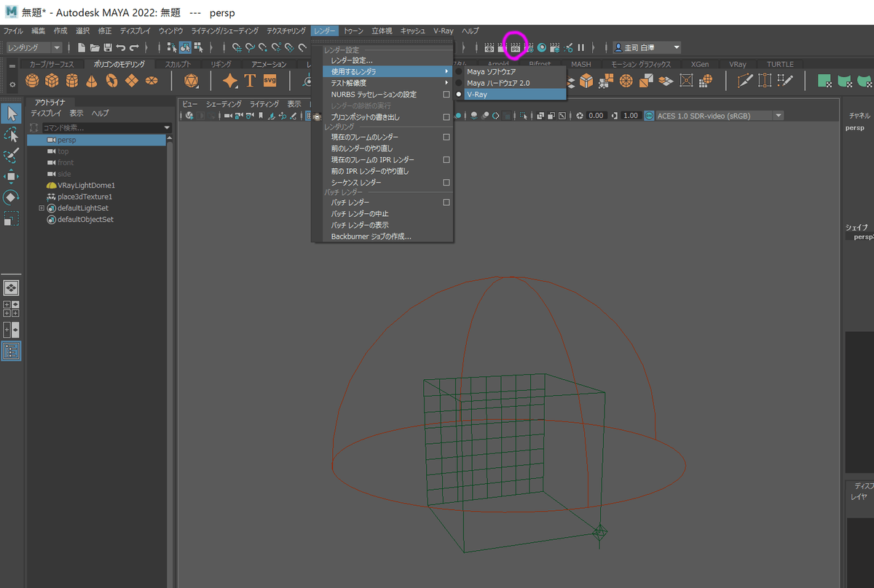Open option box for バッチ レンダー
Viewport: 874px width, 588px height.
coord(446,202)
